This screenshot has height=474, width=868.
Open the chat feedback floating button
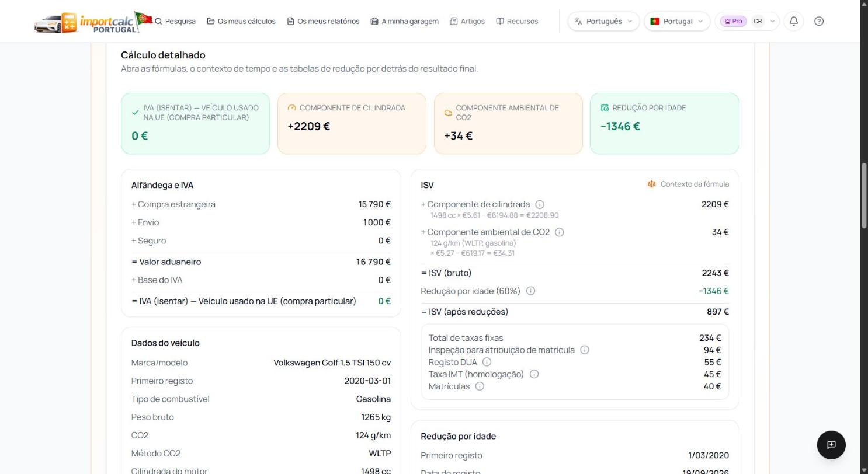[x=831, y=445]
